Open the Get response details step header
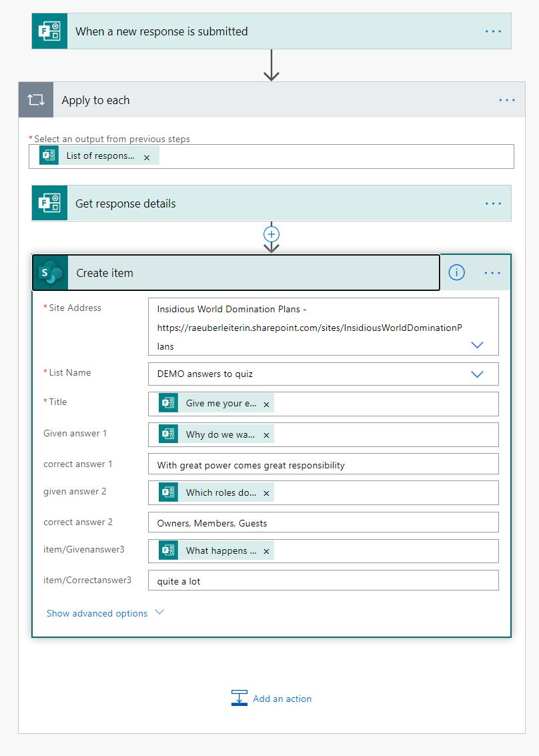The height and width of the screenshot is (756, 539). click(272, 203)
